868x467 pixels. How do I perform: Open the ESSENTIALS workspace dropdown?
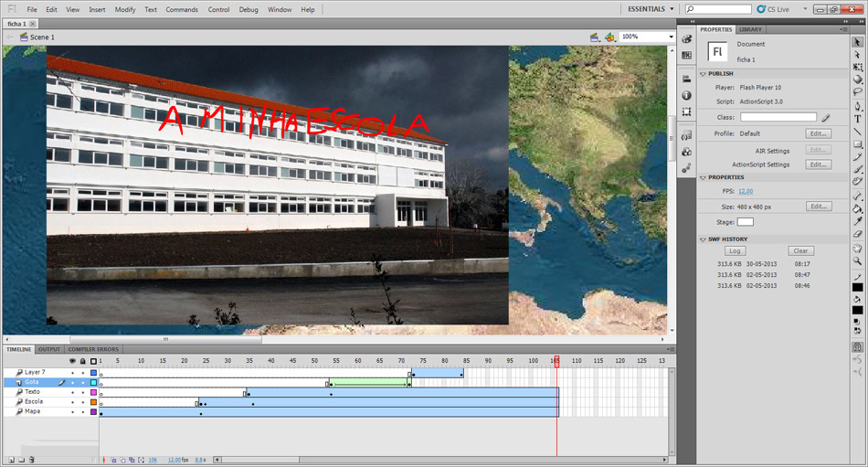click(651, 9)
